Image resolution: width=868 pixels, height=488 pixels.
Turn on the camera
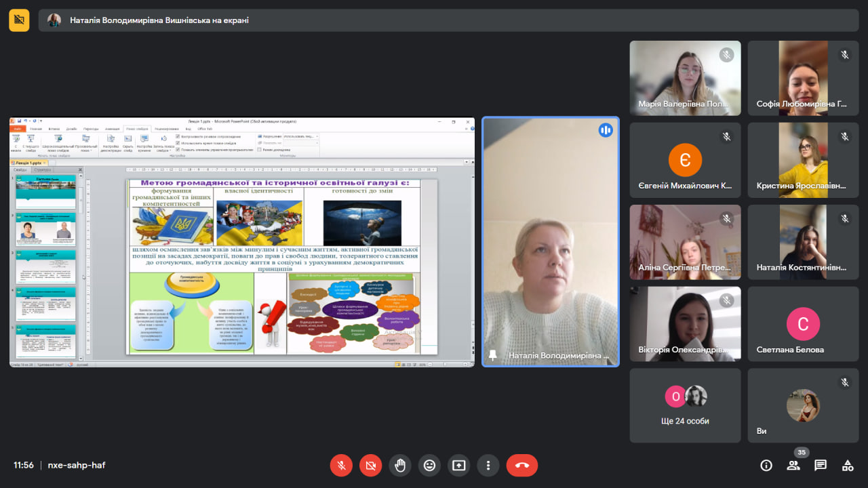pyautogui.click(x=370, y=466)
